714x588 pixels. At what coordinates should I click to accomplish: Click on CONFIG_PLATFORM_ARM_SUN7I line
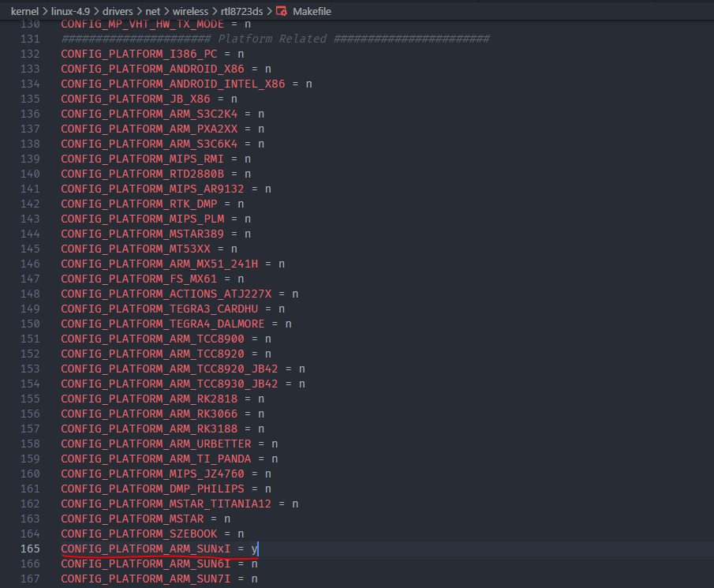pyautogui.click(x=145, y=579)
